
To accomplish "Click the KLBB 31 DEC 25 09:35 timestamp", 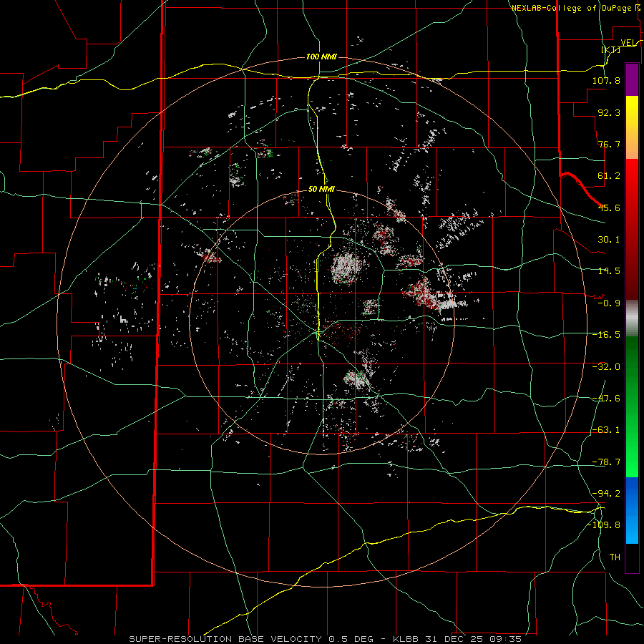I will pos(457,639).
